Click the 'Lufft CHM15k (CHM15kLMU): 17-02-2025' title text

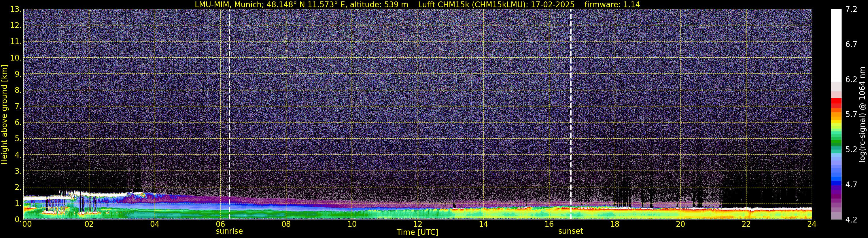[496, 4]
